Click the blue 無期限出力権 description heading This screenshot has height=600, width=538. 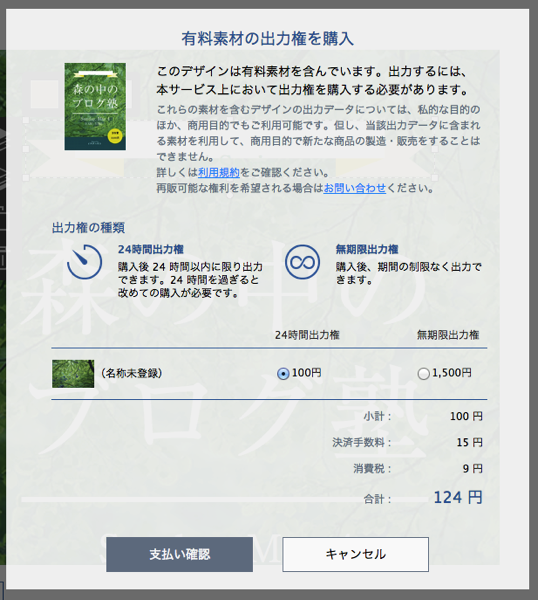pyautogui.click(x=367, y=249)
